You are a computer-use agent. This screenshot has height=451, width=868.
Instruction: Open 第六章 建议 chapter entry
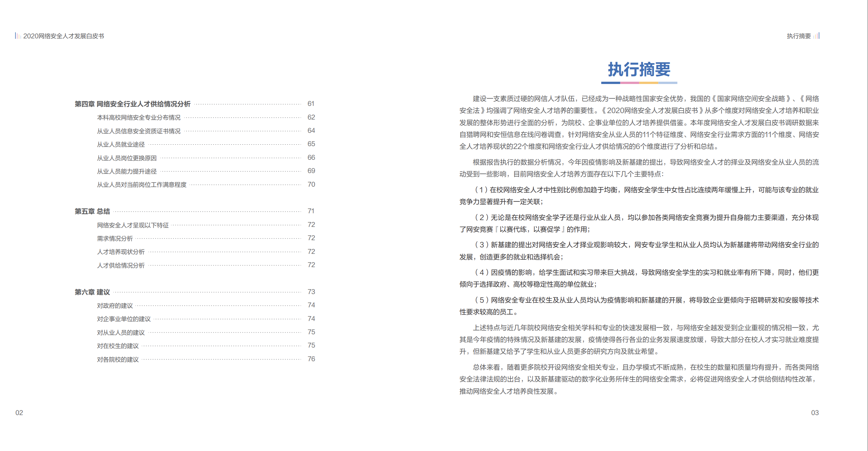click(x=92, y=292)
